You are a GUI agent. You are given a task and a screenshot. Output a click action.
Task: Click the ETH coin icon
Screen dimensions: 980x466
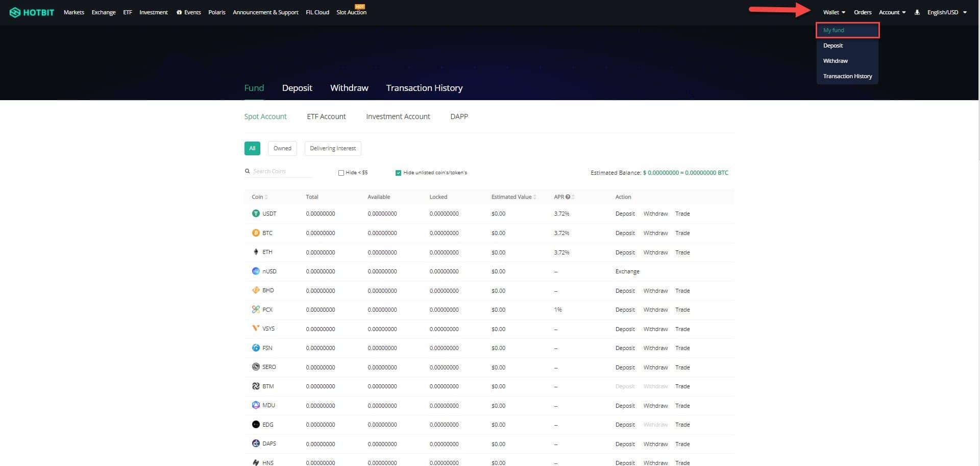[256, 252]
